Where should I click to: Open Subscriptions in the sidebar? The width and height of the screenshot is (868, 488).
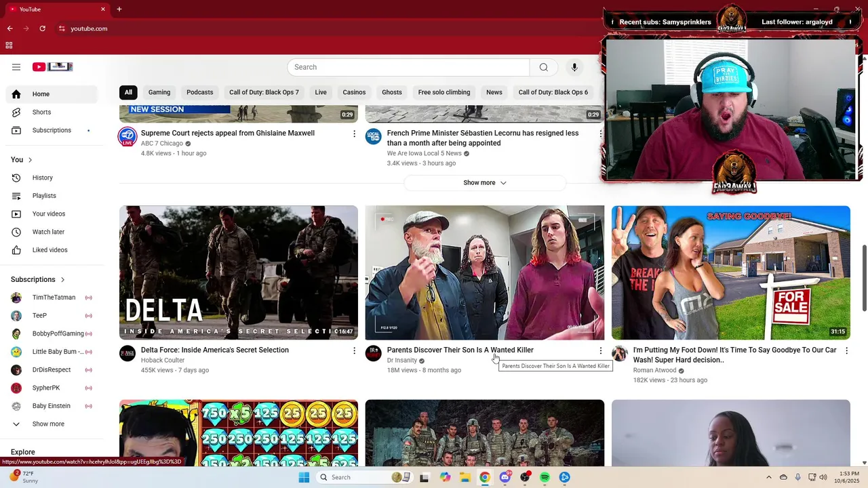(x=52, y=130)
